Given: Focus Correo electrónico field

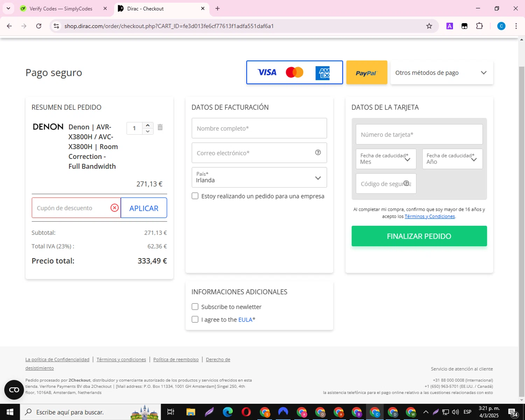Looking at the screenshot, I should point(259,153).
